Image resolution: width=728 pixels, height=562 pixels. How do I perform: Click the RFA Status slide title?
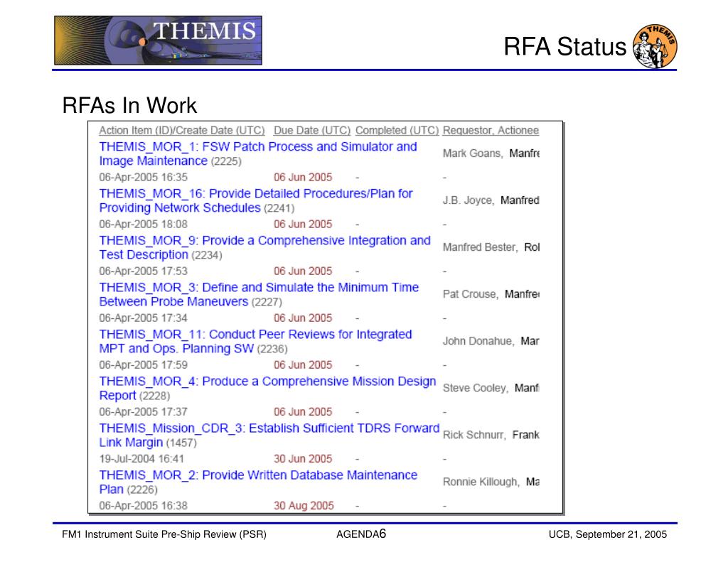pyautogui.click(x=565, y=46)
